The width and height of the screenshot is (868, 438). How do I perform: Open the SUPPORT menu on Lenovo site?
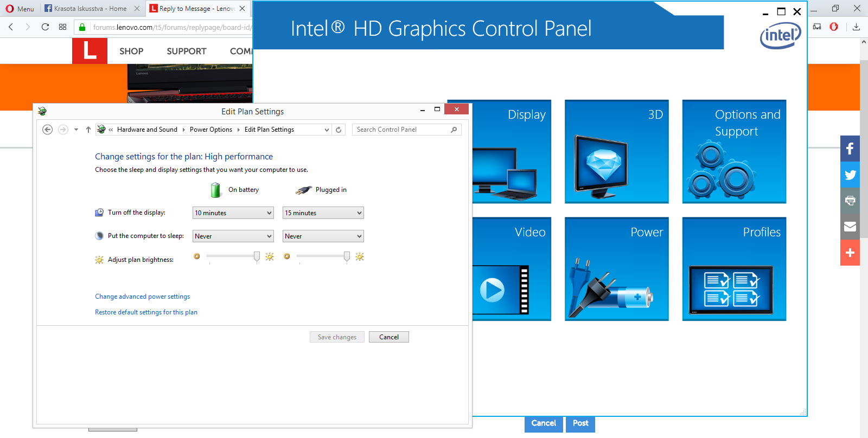click(187, 51)
